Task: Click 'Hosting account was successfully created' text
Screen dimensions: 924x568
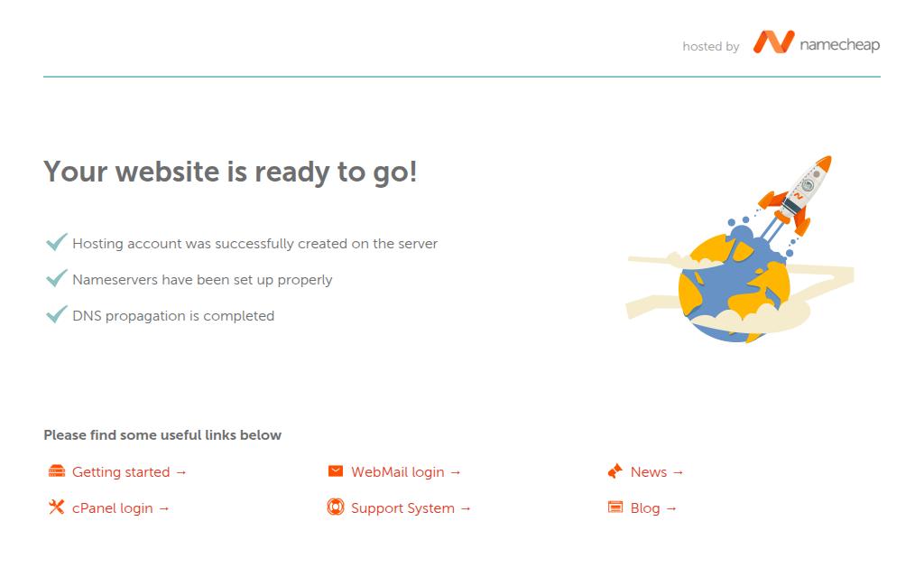Action: [x=254, y=244]
